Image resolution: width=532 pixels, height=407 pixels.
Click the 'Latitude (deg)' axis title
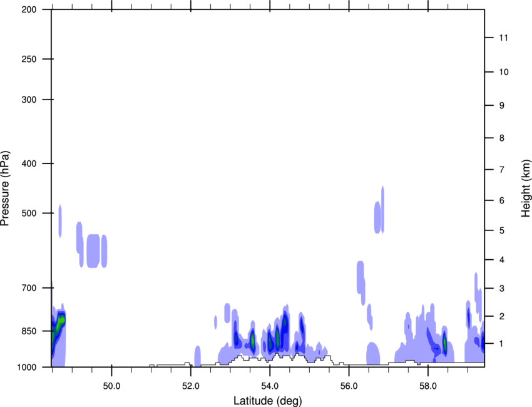coord(267,401)
